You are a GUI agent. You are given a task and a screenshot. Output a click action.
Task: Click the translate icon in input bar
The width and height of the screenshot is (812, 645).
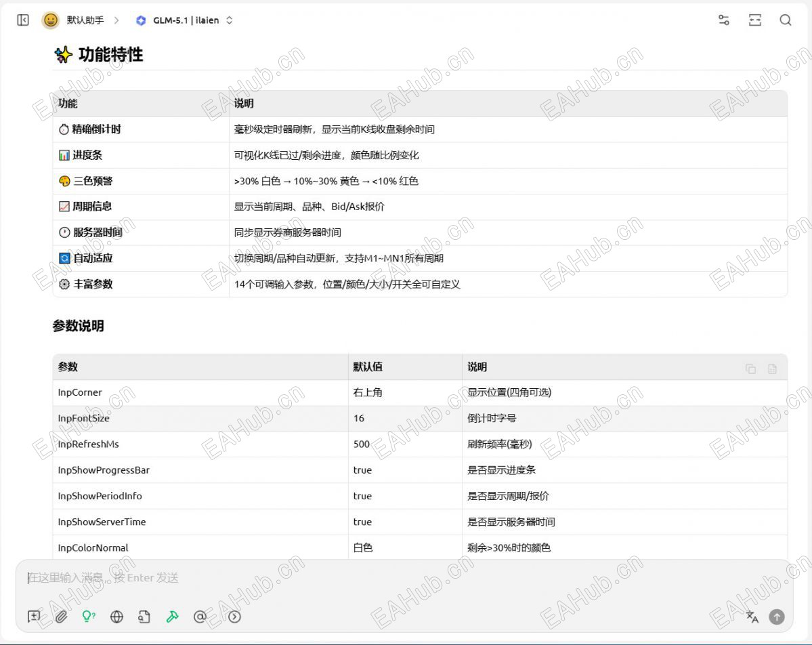(x=752, y=617)
